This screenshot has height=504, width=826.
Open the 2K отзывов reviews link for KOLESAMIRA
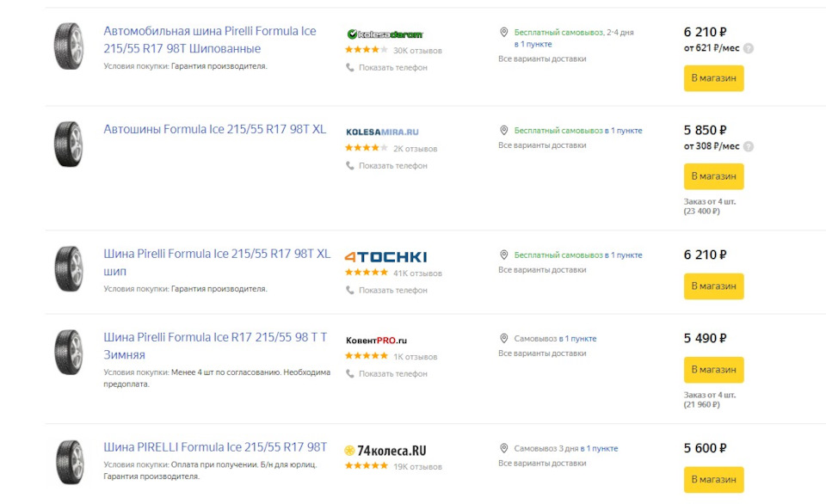415,149
